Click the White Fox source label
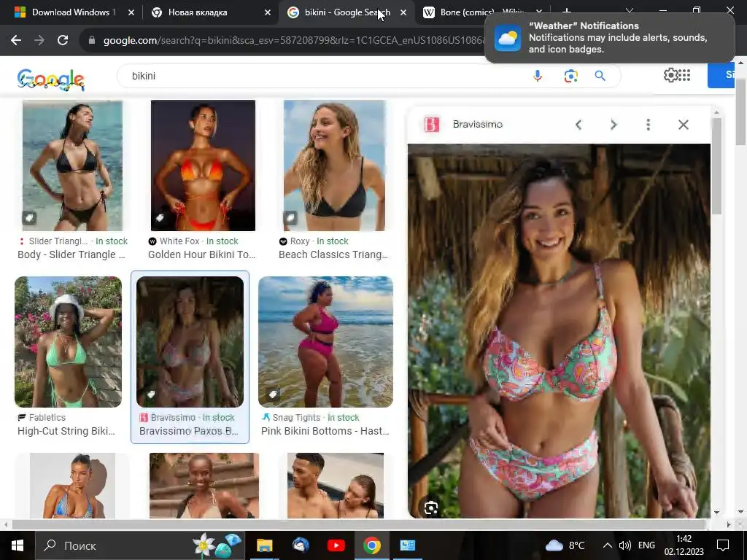Viewport: 747px width, 560px height. point(179,241)
